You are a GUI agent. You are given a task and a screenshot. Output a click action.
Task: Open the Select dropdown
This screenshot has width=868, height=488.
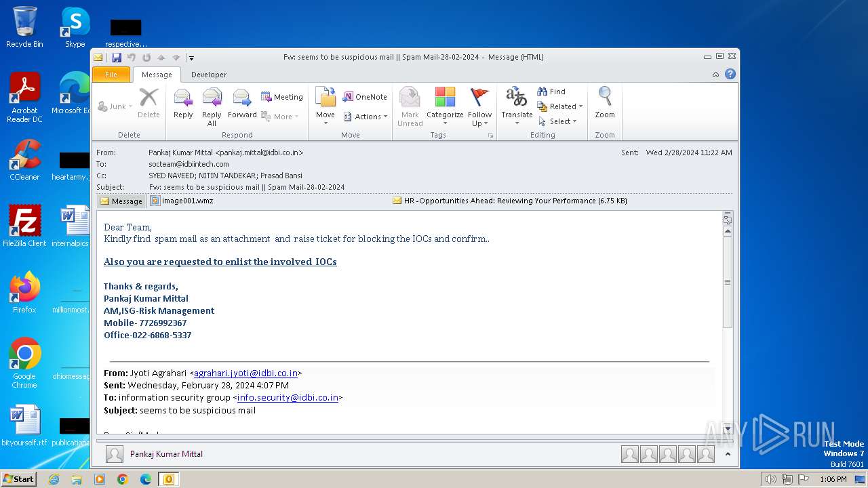pos(557,121)
